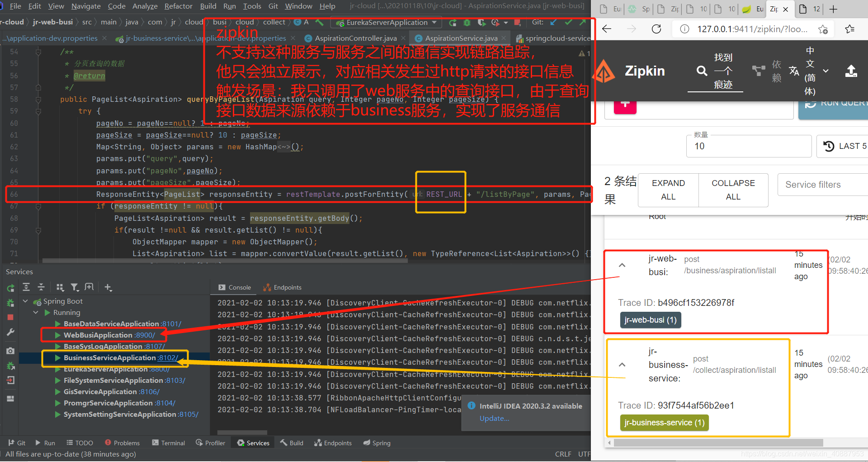Screen dimensions: 868x462
Task: Collapse the Spring Boot node in Services tree
Action: (x=26, y=301)
